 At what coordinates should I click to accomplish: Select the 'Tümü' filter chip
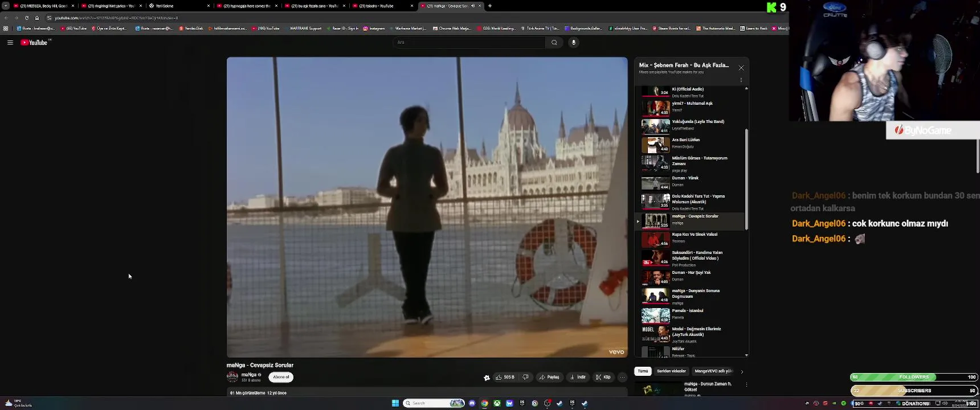click(x=643, y=371)
